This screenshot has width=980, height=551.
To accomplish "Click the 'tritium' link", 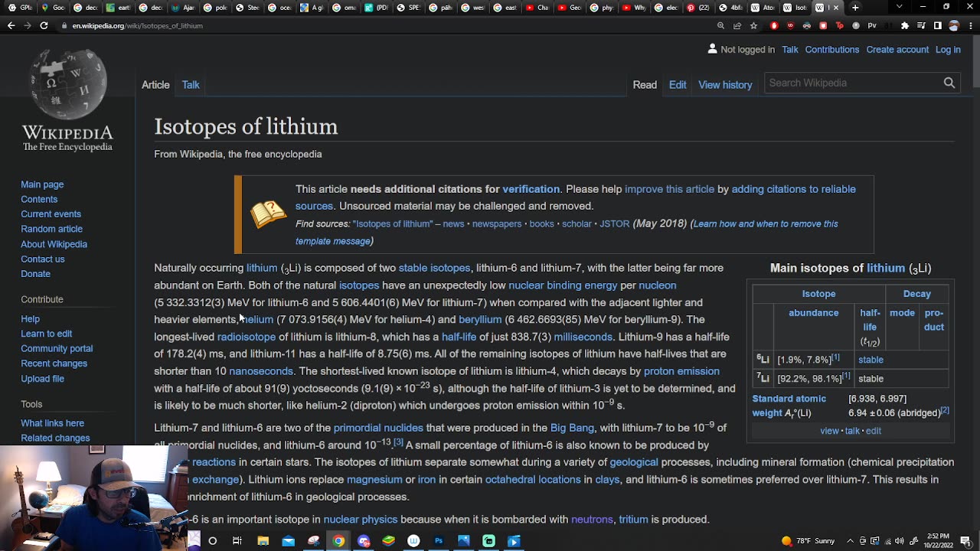I will click(x=633, y=519).
